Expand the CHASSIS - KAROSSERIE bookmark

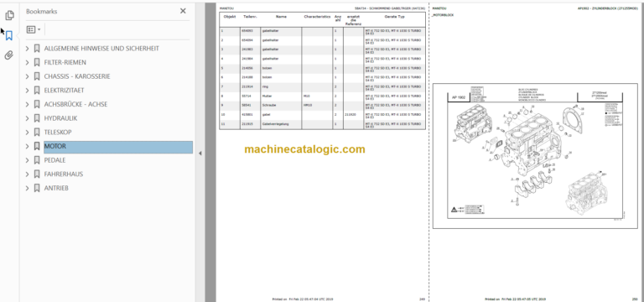click(27, 76)
